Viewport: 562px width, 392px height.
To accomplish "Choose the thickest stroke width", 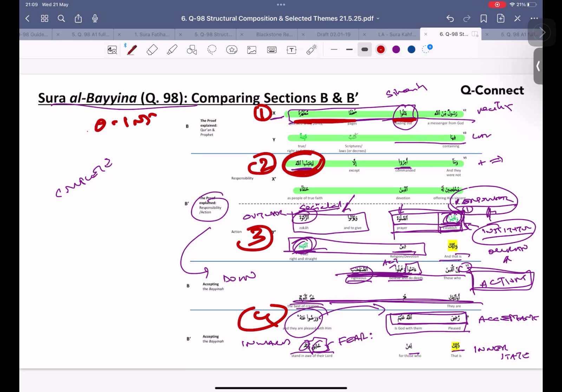I will (365, 50).
